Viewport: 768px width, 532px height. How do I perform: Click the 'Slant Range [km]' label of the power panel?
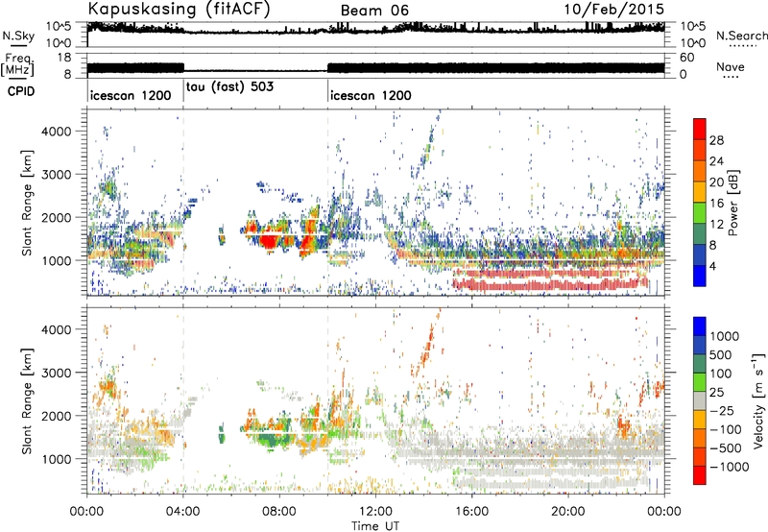pyautogui.click(x=27, y=203)
